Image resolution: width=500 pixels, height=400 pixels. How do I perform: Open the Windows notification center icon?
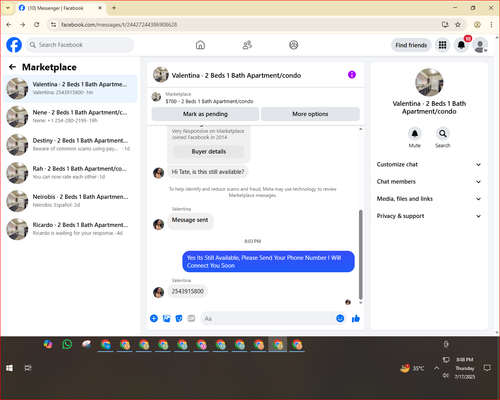pos(487,368)
